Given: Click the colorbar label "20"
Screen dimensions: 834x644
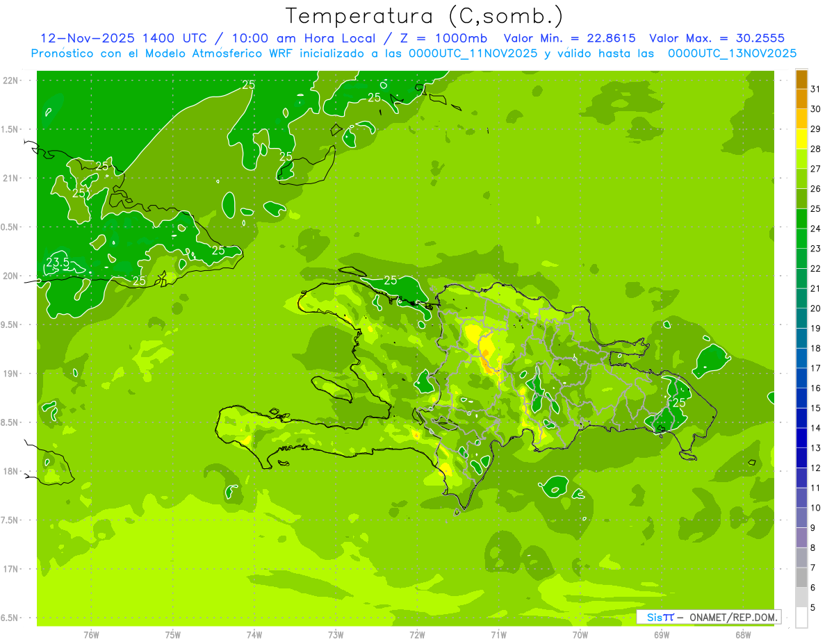Looking at the screenshot, I should click(x=816, y=308).
